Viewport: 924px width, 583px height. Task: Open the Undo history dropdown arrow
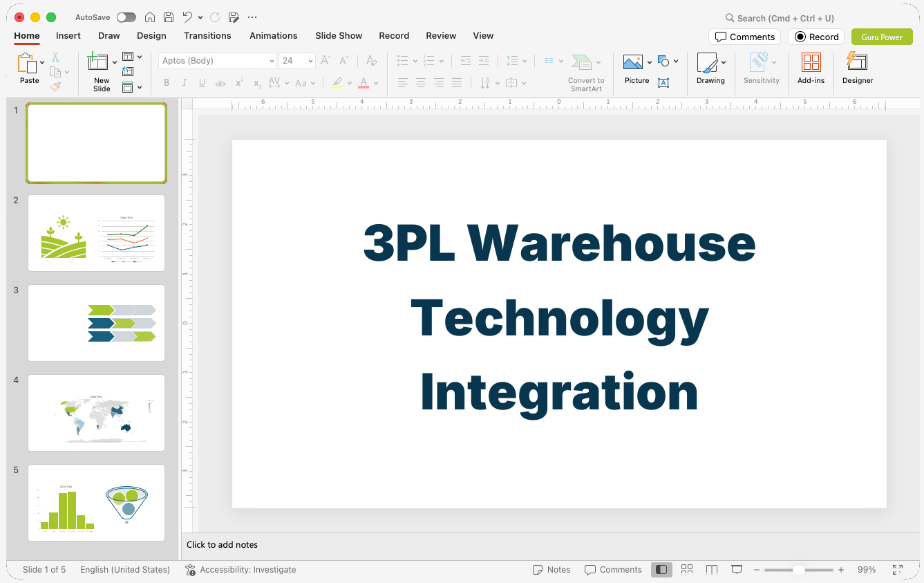[200, 17]
